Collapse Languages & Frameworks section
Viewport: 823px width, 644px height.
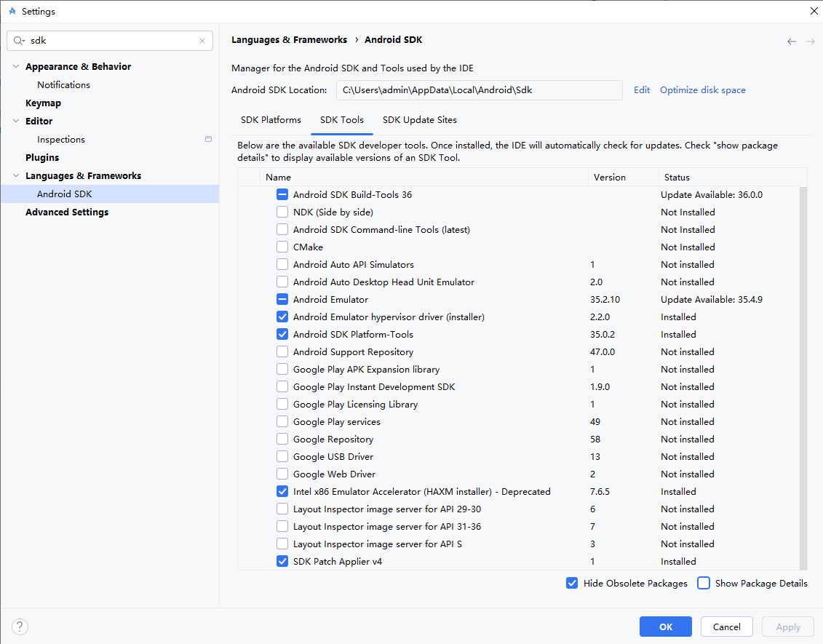[16, 175]
